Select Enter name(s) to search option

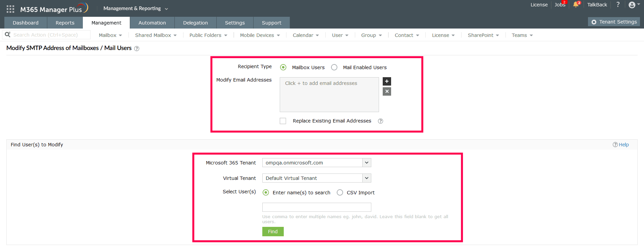(x=266, y=193)
